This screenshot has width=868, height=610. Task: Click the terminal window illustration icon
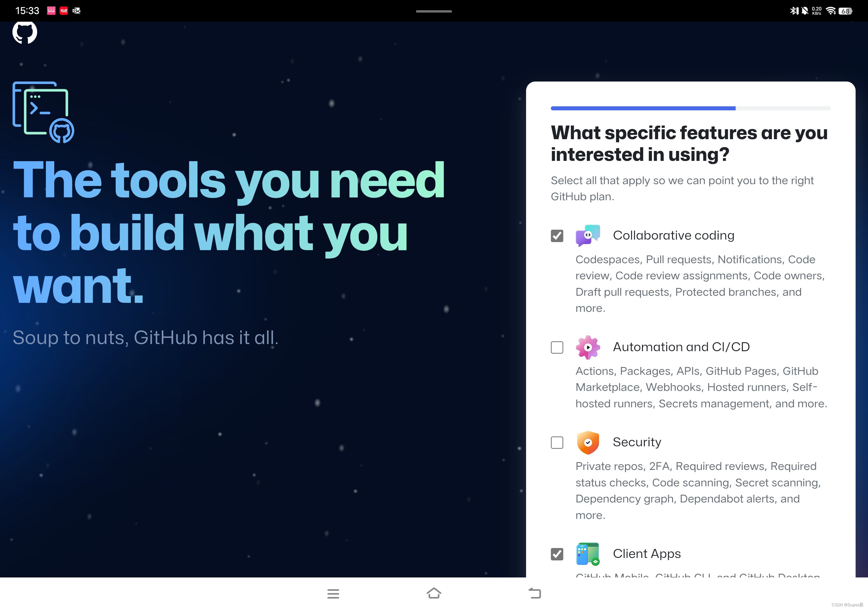43,112
